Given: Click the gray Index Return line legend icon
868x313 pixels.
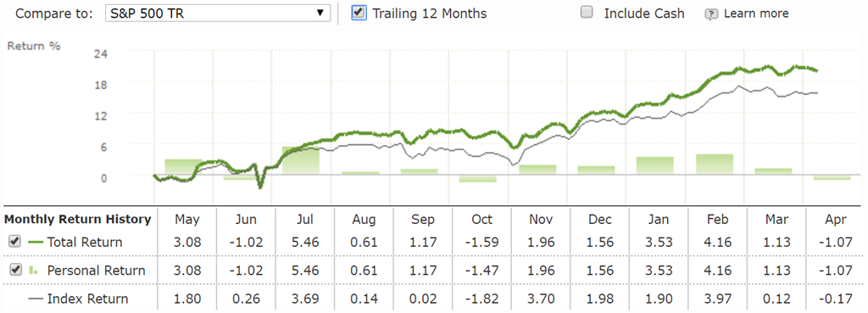Looking at the screenshot, I should tap(36, 299).
